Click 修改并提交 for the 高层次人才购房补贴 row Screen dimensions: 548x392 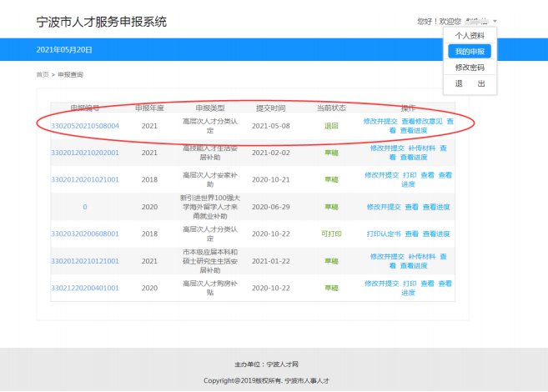[382, 284]
